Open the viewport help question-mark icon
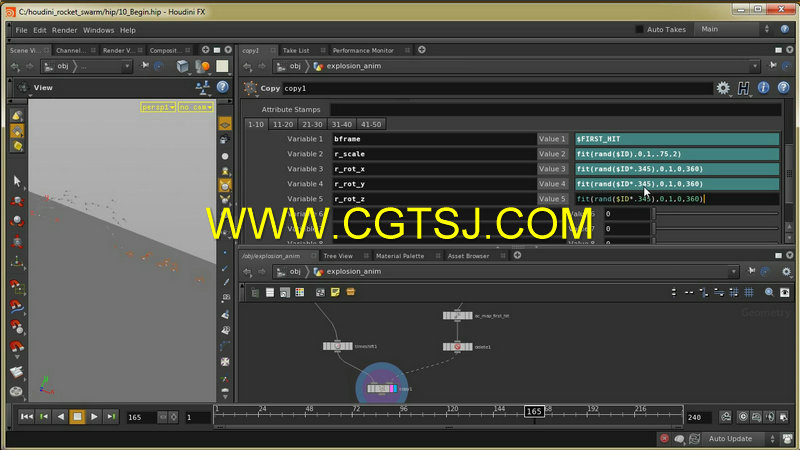 [x=222, y=87]
